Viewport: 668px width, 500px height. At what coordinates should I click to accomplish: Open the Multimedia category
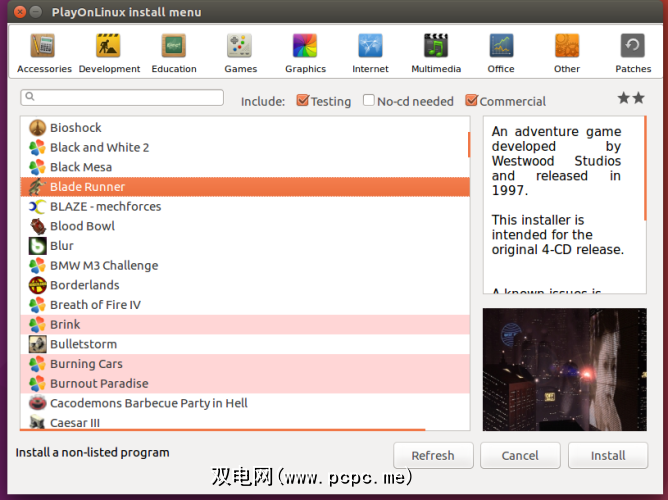tap(436, 53)
